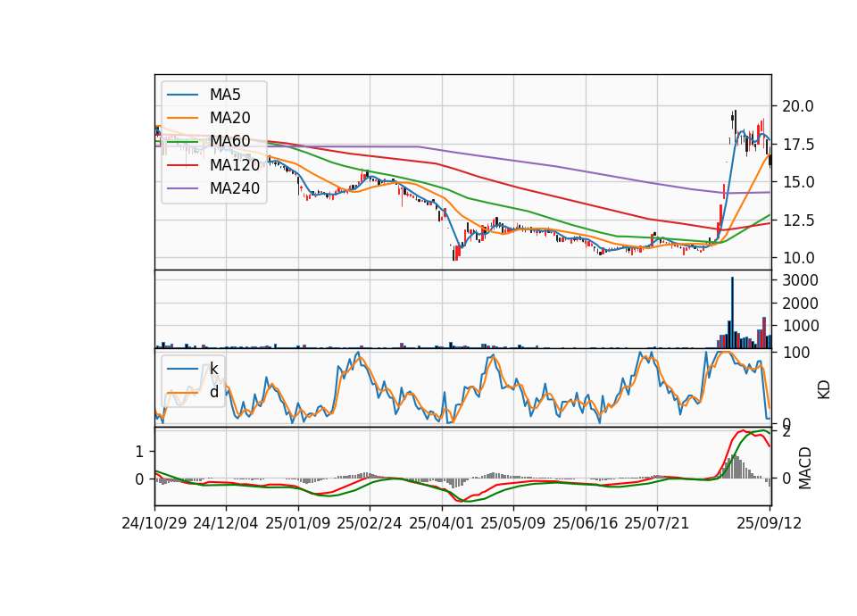Click the 'k' legend label in KD panel
Viewport: 857px width, 616px height.
[x=213, y=369]
